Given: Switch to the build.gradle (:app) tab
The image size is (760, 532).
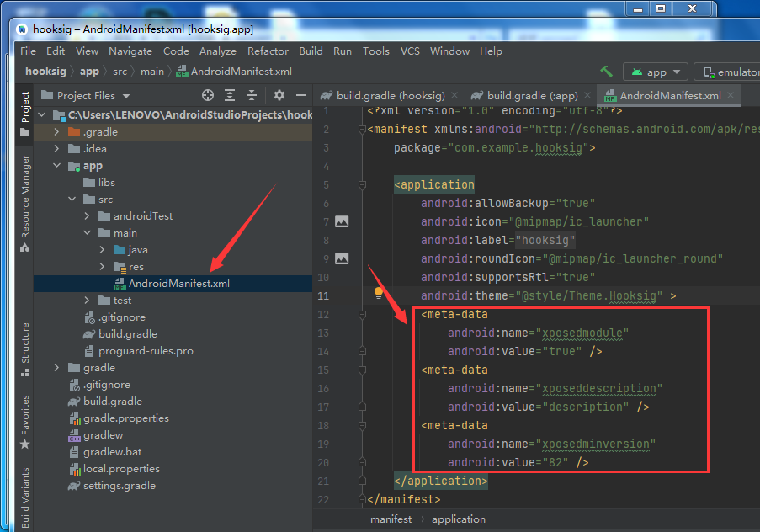Looking at the screenshot, I should (532, 96).
